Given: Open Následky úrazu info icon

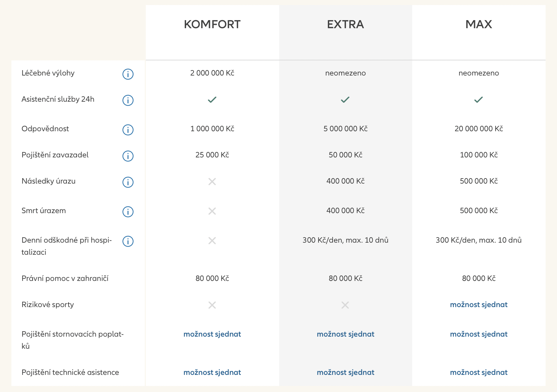Looking at the screenshot, I should (x=128, y=182).
